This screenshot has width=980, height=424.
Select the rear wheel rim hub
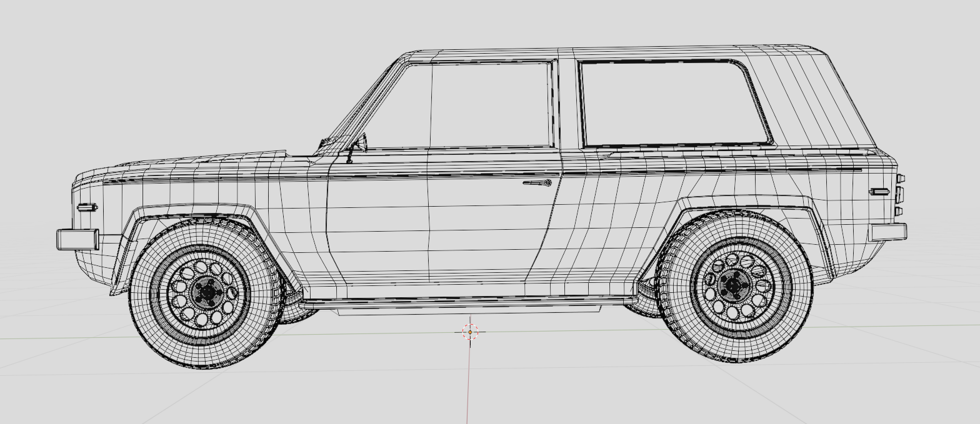point(734,285)
